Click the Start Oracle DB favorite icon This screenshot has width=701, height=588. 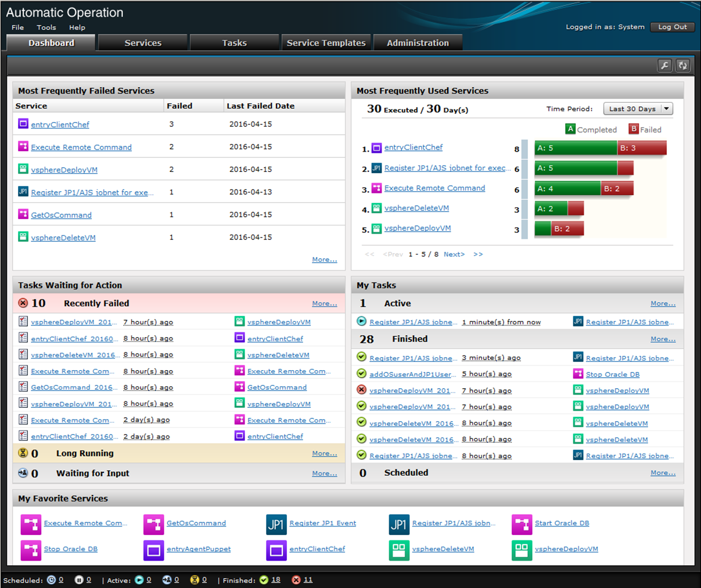tap(522, 524)
